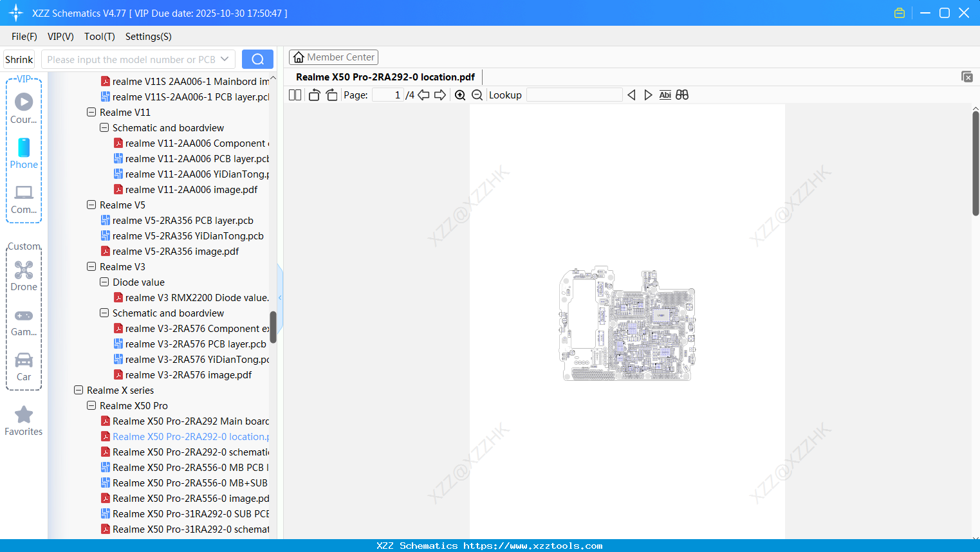Collapse the Realme X series node
The width and height of the screenshot is (980, 552).
click(x=79, y=390)
